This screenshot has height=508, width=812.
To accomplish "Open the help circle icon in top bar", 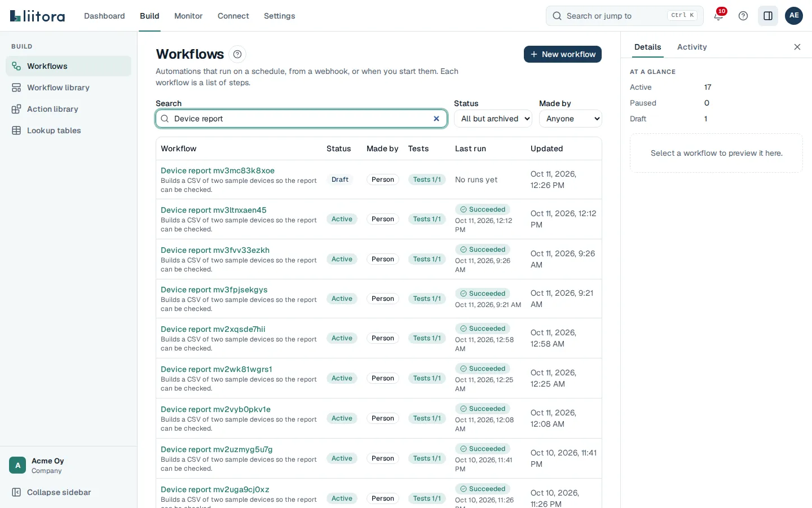I will 743,16.
